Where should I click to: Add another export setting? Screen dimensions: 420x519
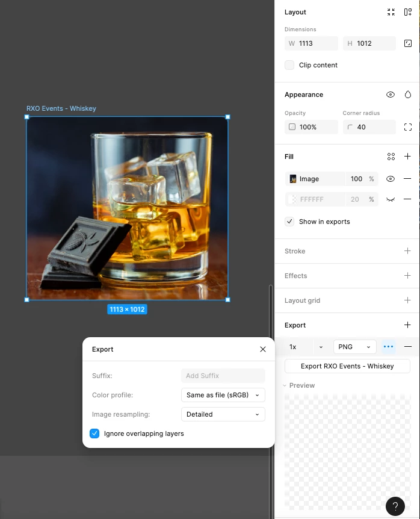pos(407,325)
